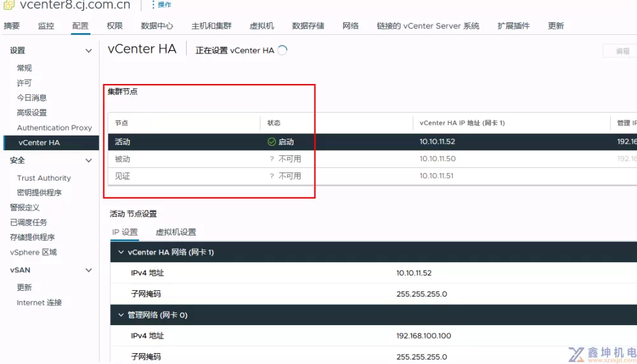Click the 节点 column header
The width and height of the screenshot is (637, 364).
[121, 123]
